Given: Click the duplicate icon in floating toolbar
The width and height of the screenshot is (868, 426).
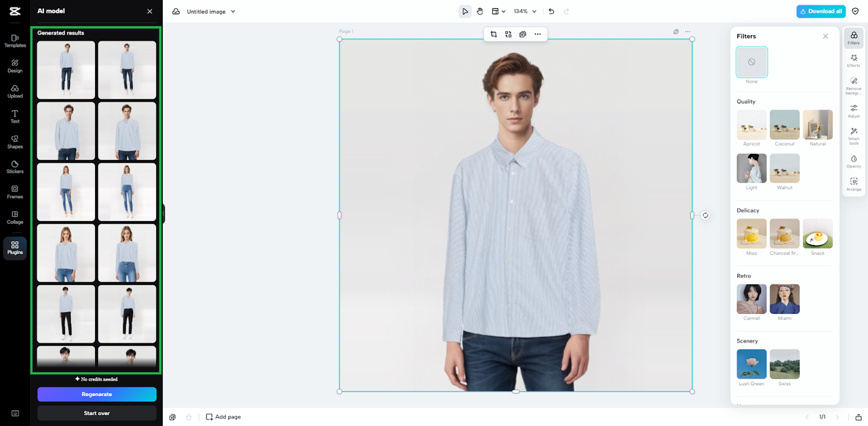Looking at the screenshot, I should 523,34.
